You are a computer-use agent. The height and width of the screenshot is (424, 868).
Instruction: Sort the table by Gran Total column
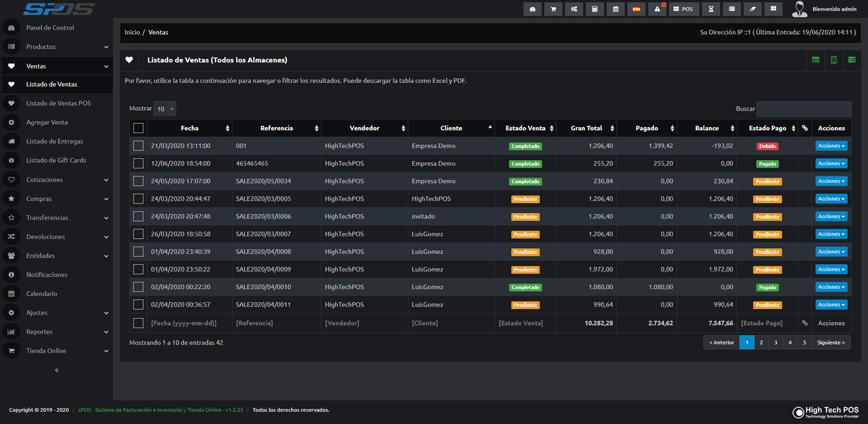coord(586,128)
